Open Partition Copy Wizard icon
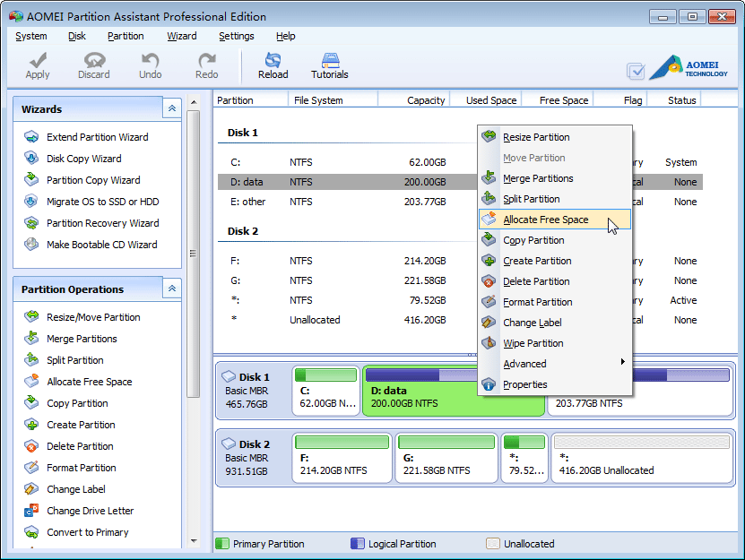Viewport: 745px width, 560px height. 31,180
